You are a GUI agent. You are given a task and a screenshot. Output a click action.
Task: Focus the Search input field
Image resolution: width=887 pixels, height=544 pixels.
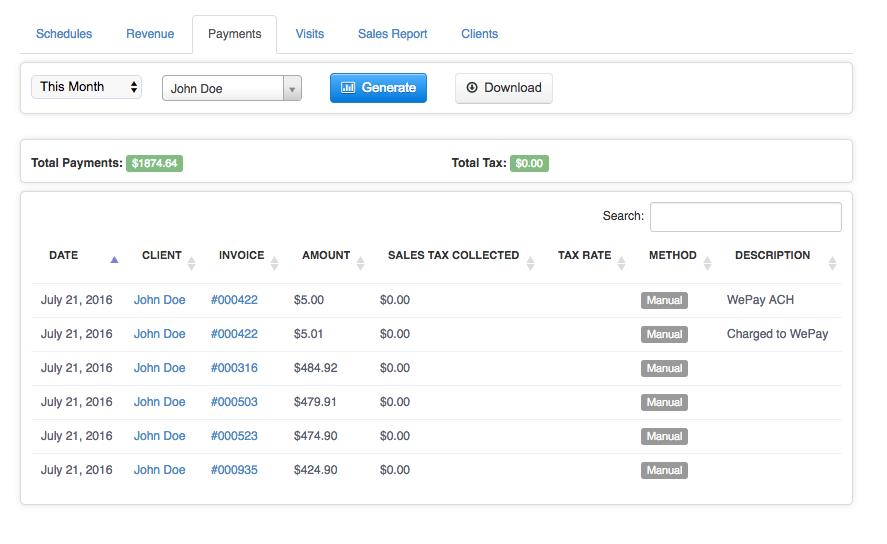pos(746,217)
